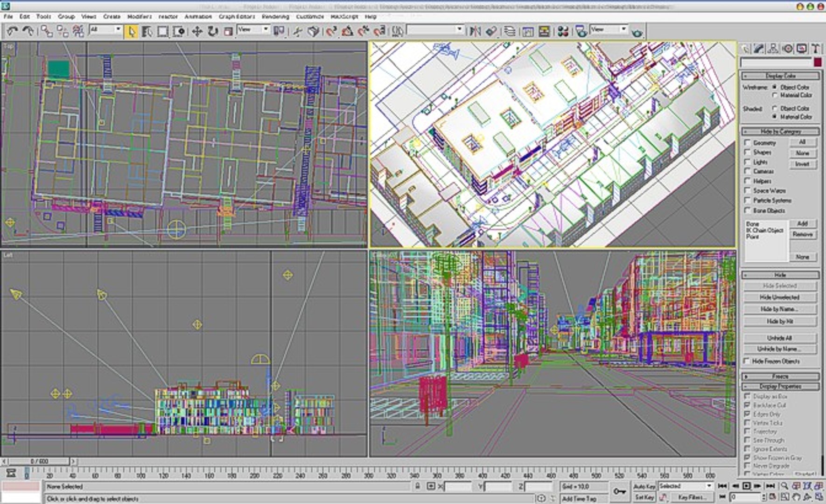Select Shaded Object Color radio button

coord(775,108)
